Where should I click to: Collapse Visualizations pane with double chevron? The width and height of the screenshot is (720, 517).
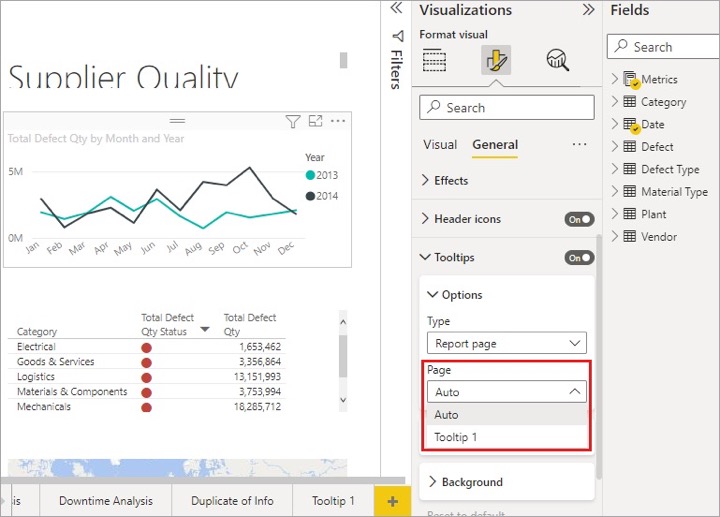[x=588, y=10]
